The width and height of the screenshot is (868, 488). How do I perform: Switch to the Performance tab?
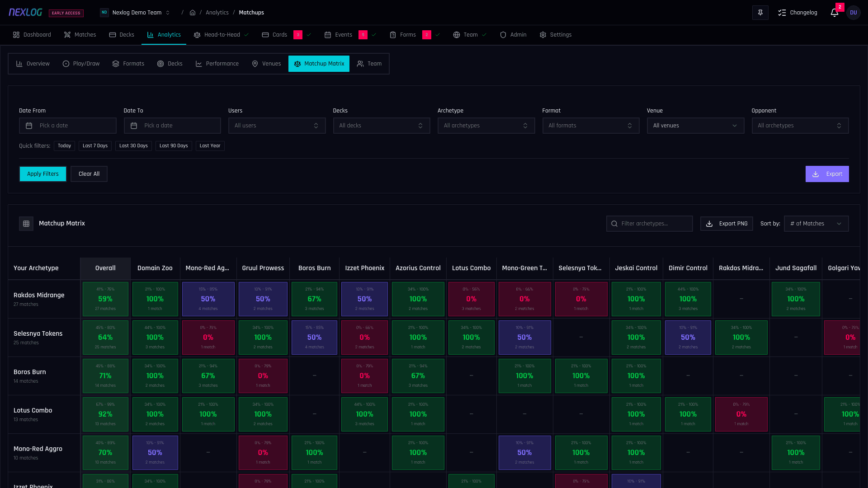217,64
